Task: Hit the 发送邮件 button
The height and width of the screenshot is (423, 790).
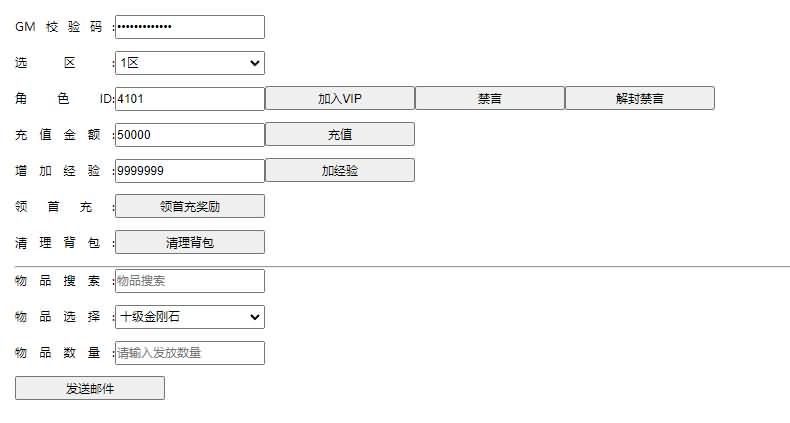Action: [90, 388]
